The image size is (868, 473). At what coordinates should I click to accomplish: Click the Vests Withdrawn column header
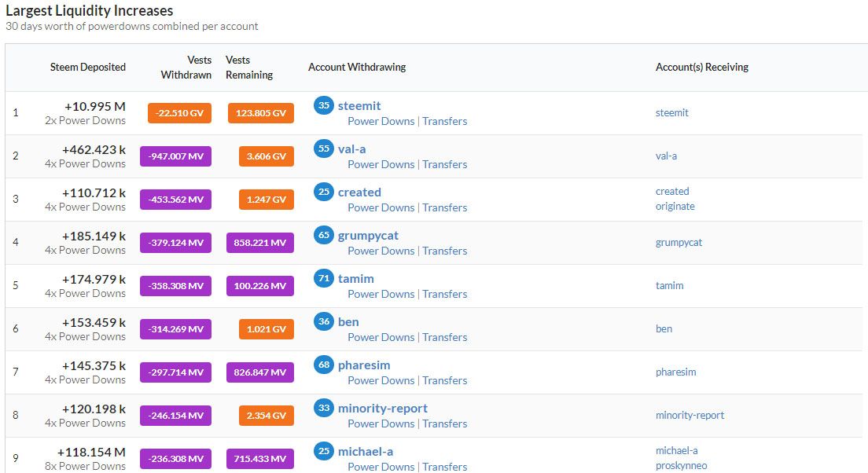tap(186, 67)
